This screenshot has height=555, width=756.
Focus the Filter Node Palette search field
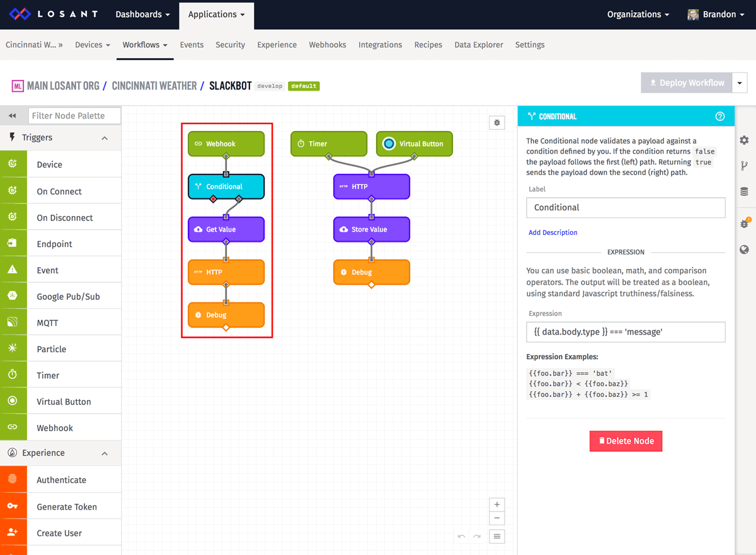pos(74,115)
